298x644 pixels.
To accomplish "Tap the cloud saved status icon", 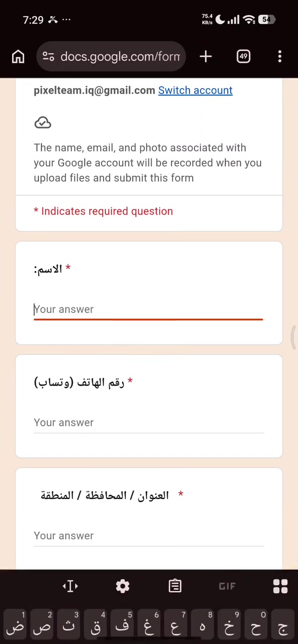I will 43,123.
